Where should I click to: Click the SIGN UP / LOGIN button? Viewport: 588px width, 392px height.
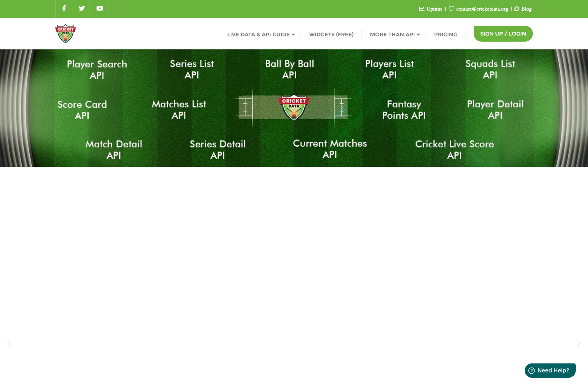[x=503, y=33]
